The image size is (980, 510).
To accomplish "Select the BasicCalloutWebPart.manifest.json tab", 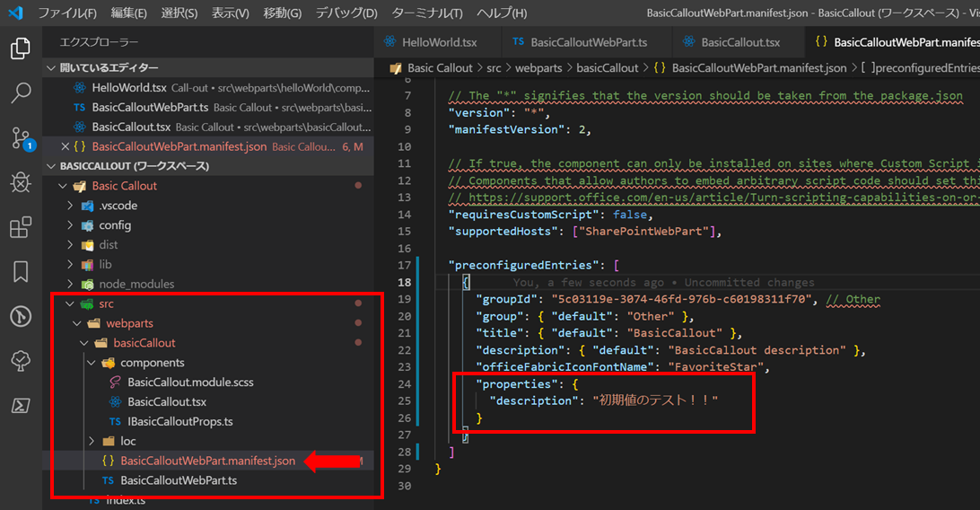I will (894, 42).
